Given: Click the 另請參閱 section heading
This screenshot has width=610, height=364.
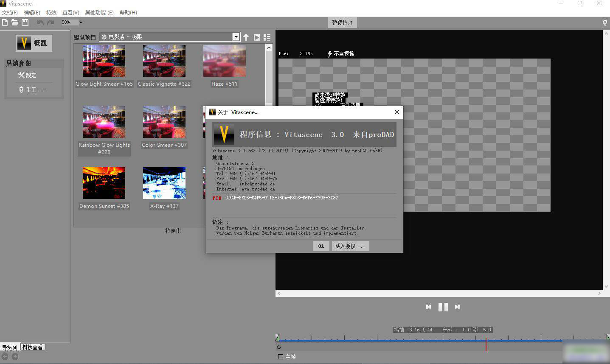Looking at the screenshot, I should (x=19, y=63).
